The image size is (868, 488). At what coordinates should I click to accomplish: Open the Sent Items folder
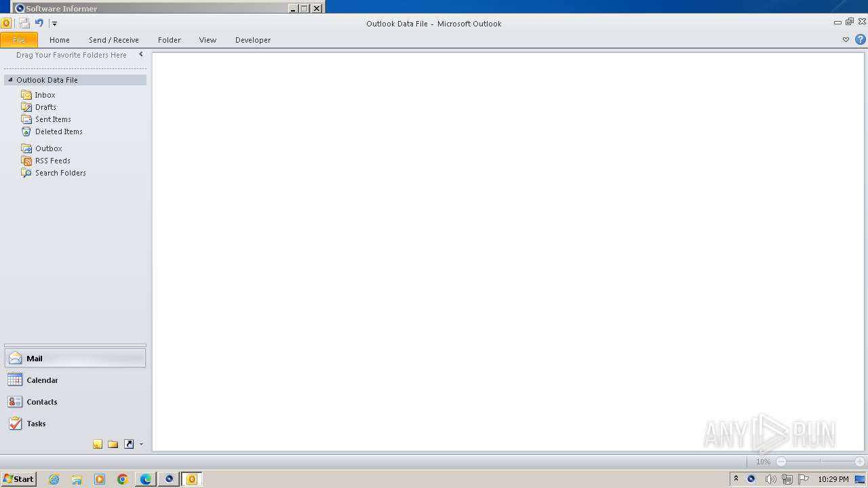53,119
